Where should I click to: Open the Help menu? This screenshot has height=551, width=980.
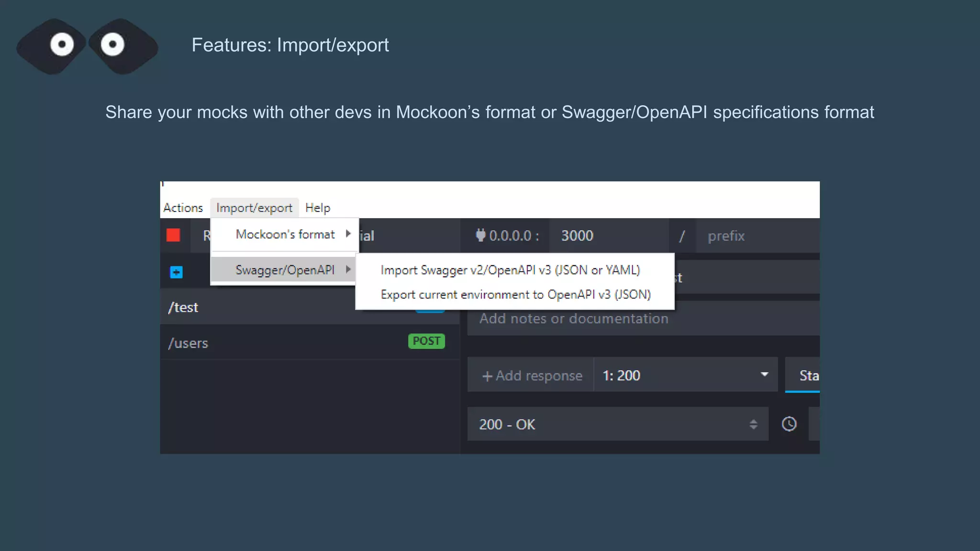(318, 208)
